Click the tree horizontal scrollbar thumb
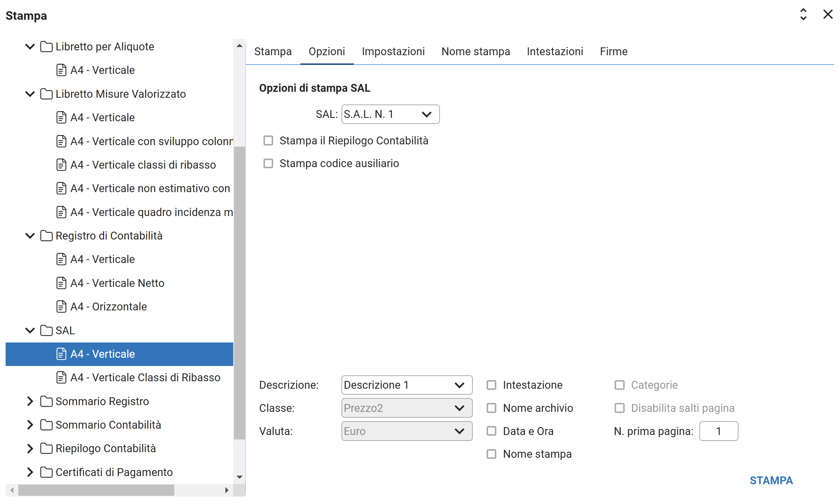 coord(96,490)
